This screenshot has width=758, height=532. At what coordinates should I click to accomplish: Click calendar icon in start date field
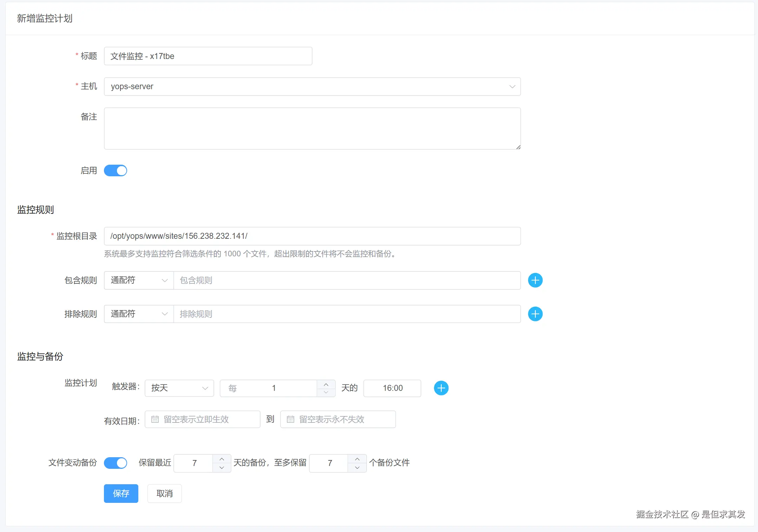[x=155, y=419]
